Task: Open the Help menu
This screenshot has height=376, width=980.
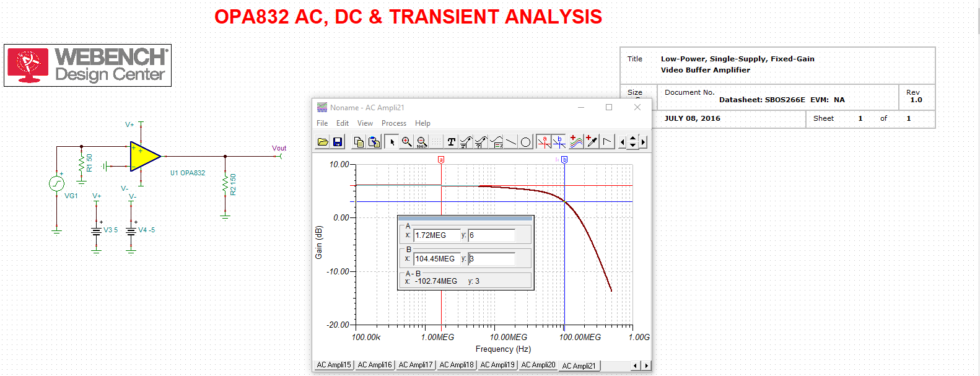Action: (422, 123)
